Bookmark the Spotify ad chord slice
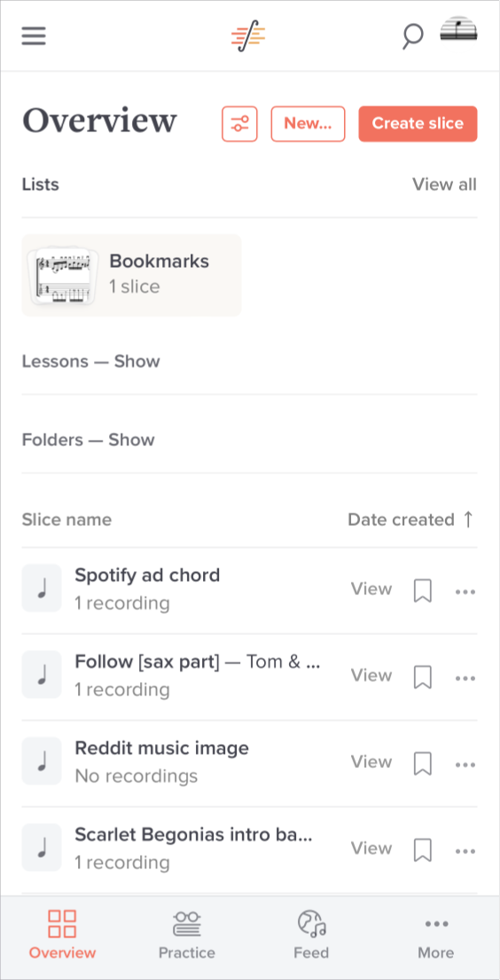Image resolution: width=500 pixels, height=980 pixels. 423,591
